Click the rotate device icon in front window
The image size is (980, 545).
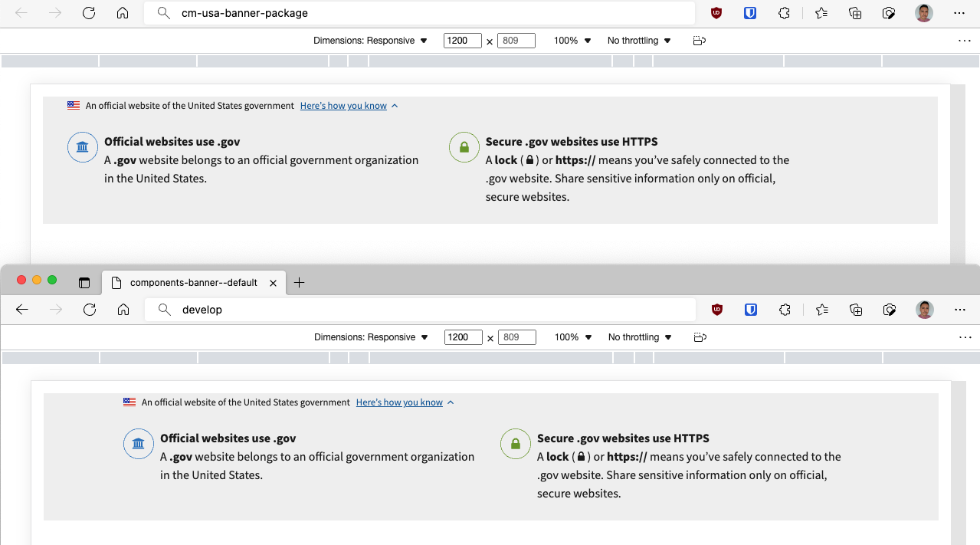[x=699, y=337]
